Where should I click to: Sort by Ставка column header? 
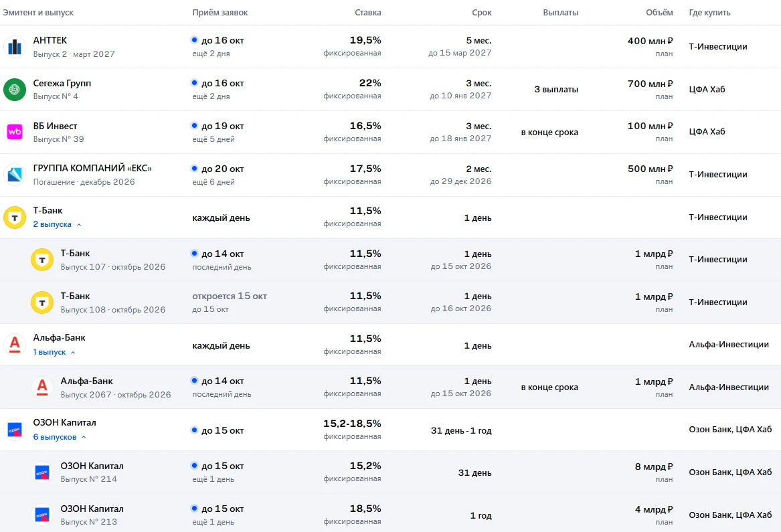367,13
